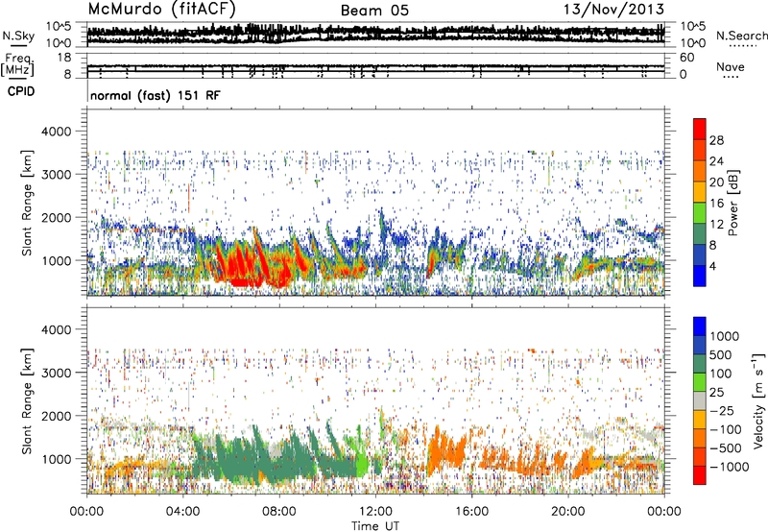Click the '12:00' time axis label
Viewport: 768px width, 532px height.
(x=375, y=512)
